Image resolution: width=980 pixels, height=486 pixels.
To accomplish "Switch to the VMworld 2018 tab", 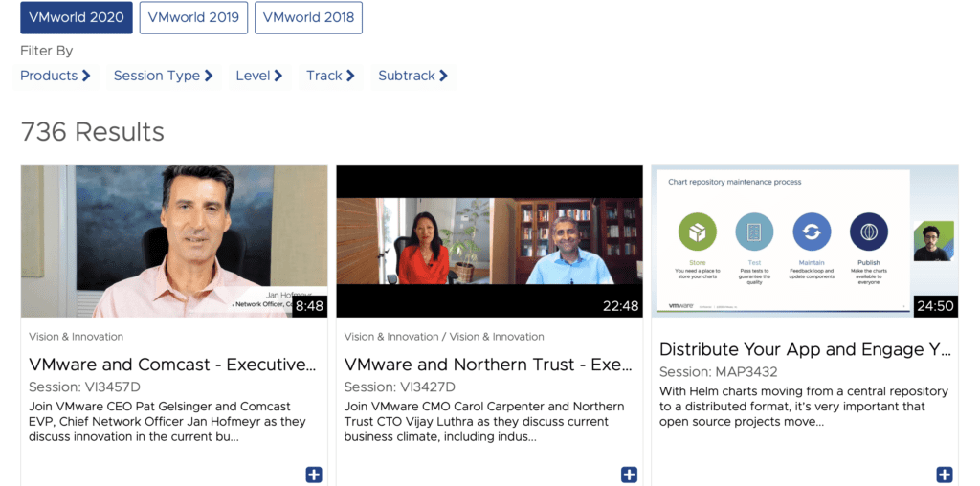I will pyautogui.click(x=309, y=17).
